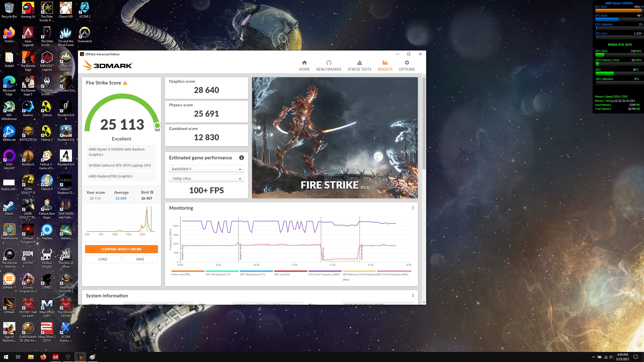This screenshot has height=362, width=644.
Task: Click the taskbar clock showing 4:50 PM
Action: click(x=622, y=357)
